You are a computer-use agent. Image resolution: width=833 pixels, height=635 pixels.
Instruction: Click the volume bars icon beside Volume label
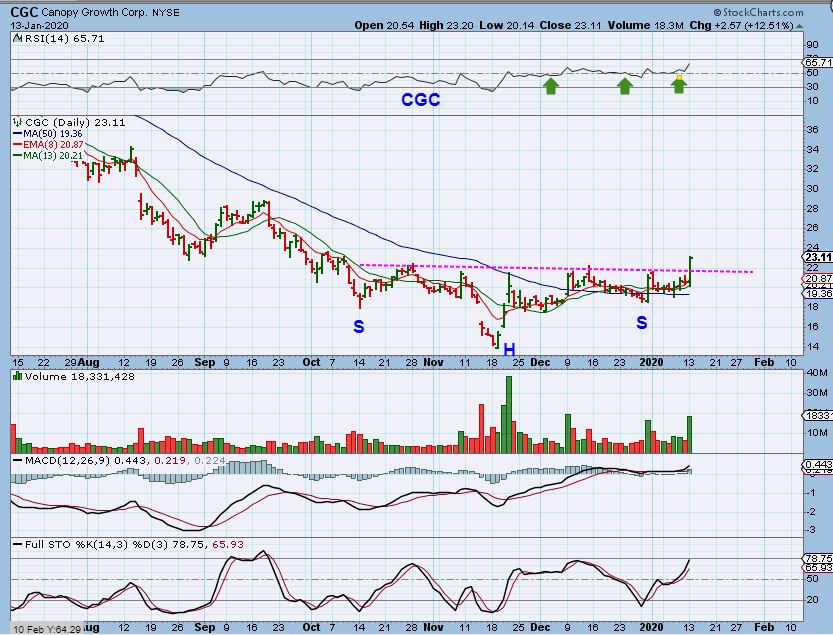click(x=17, y=377)
